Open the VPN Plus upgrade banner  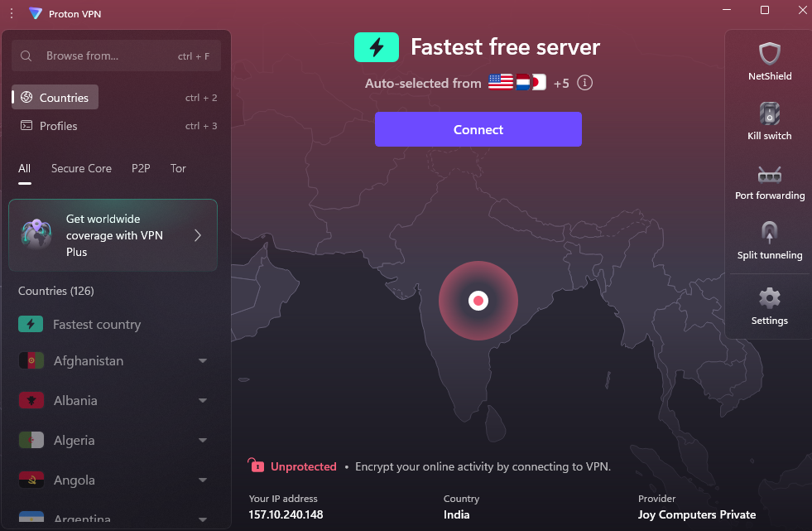(113, 235)
